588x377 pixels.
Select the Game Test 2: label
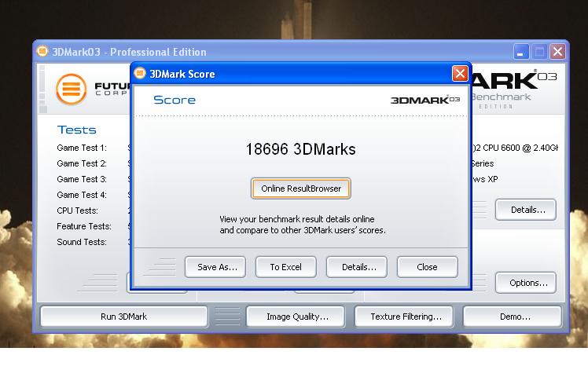(x=82, y=163)
